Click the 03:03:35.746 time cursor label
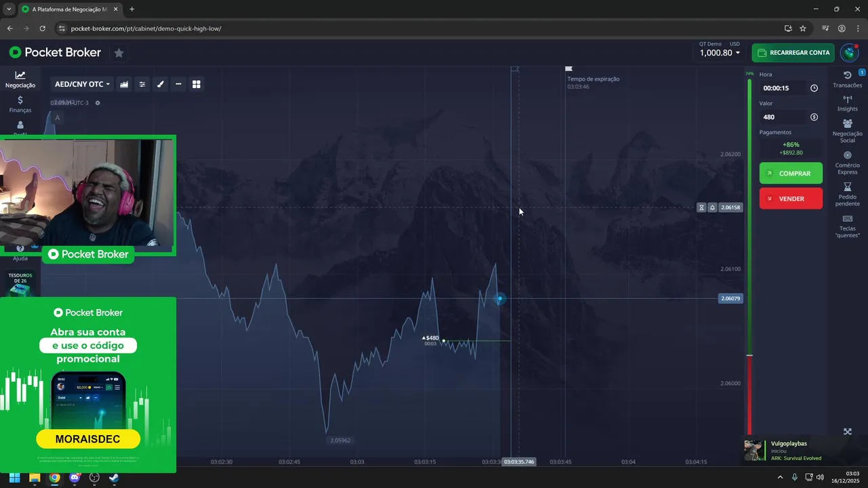The width and height of the screenshot is (868, 488). tap(519, 462)
